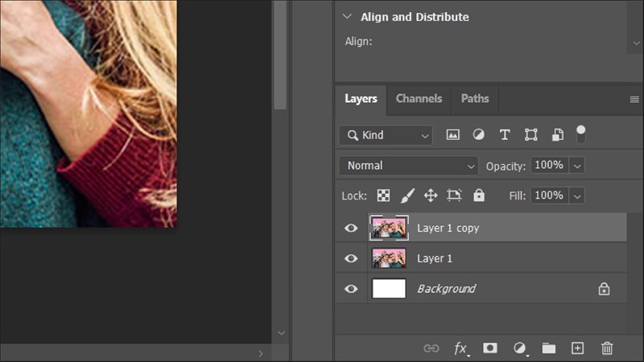Filter layers by pixel layers icon
This screenshot has height=362, width=644.
pos(452,134)
